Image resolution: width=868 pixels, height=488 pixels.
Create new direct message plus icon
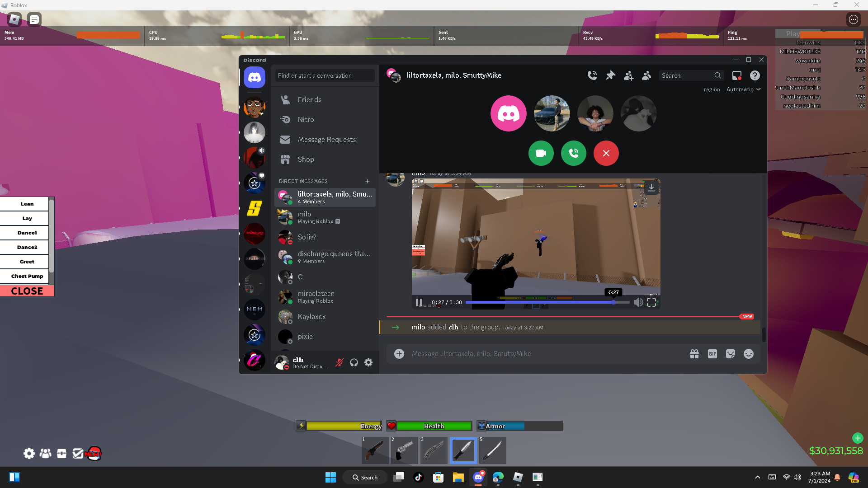(x=368, y=181)
